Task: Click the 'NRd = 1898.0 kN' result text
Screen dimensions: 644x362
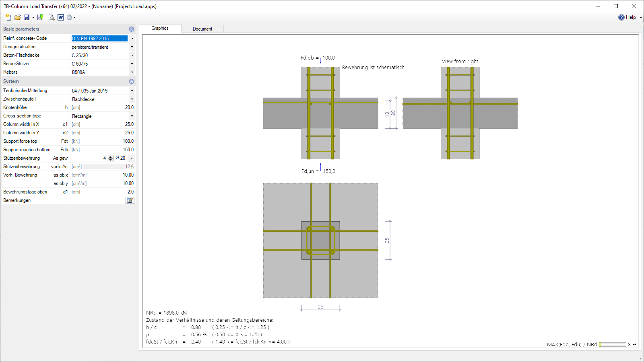Action: 166,313
